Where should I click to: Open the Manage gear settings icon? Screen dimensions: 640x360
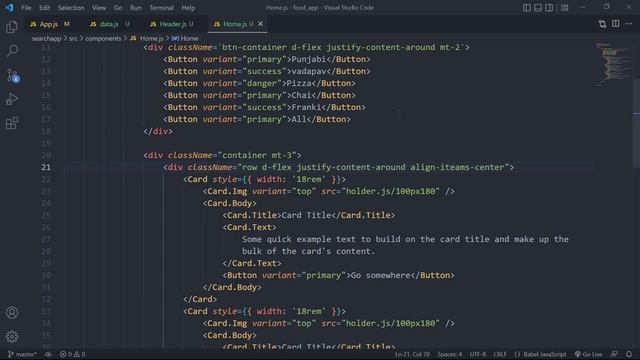[12, 337]
